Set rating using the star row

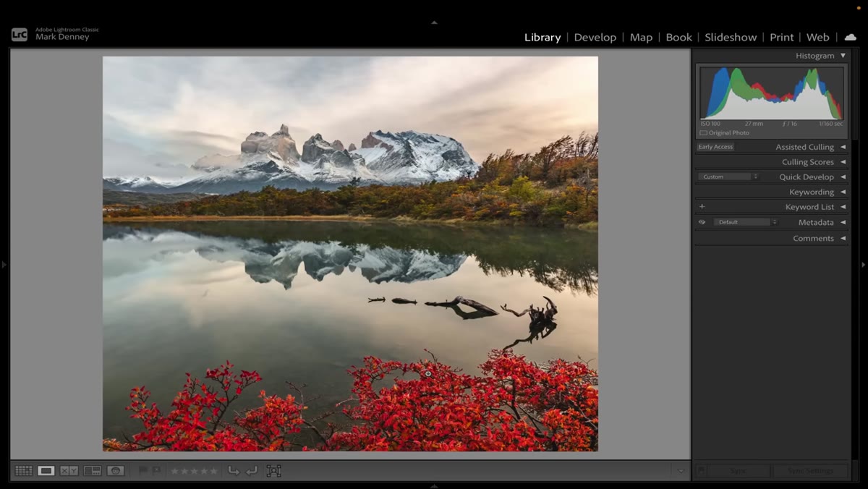pyautogui.click(x=193, y=471)
